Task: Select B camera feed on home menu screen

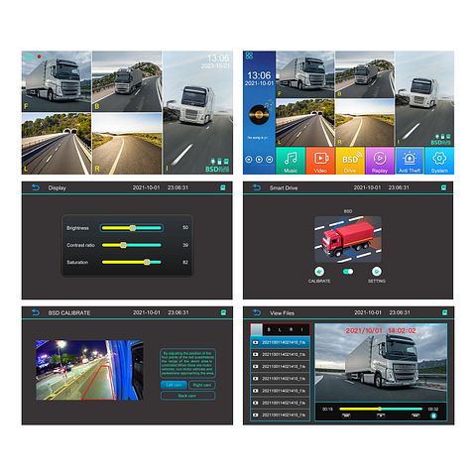Action: (x=365, y=74)
